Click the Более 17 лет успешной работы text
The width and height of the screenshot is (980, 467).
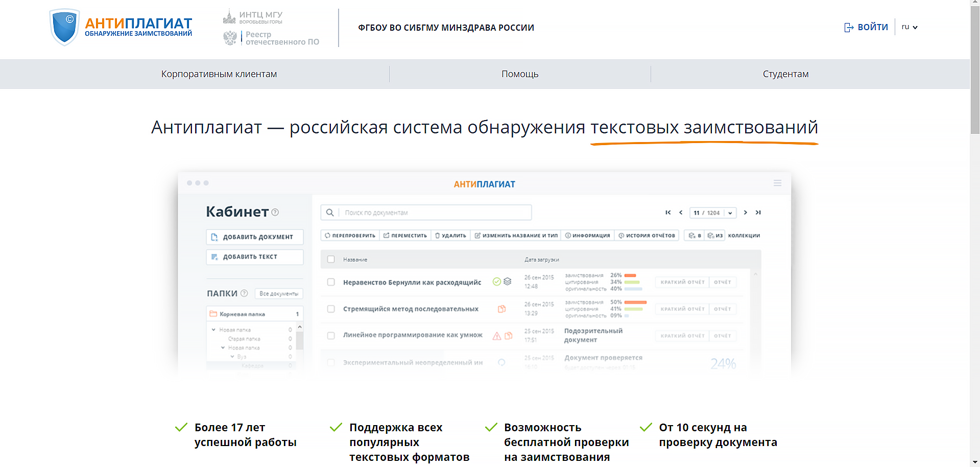point(245,435)
